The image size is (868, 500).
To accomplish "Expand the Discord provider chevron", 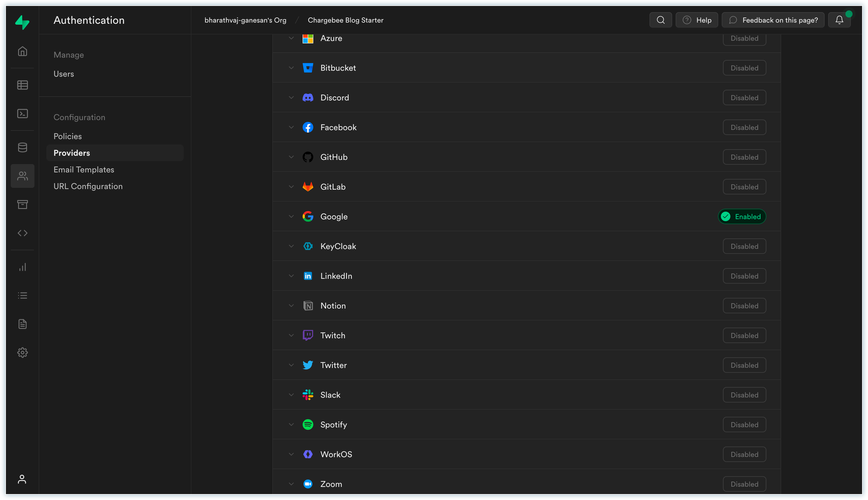I will click(x=291, y=97).
